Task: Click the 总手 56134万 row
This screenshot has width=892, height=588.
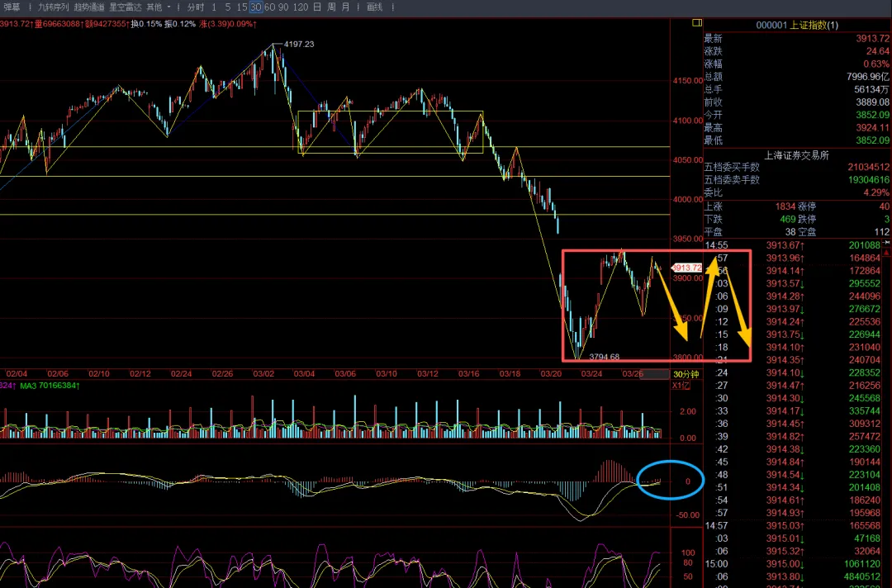Action: (796, 89)
